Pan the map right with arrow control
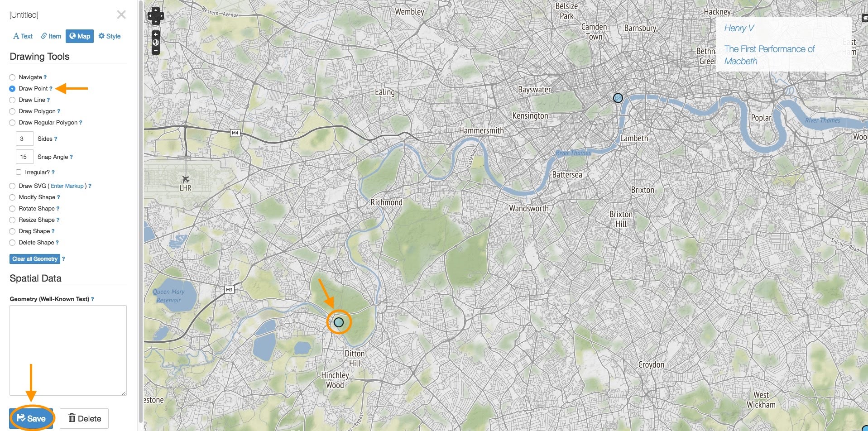This screenshot has width=868, height=431. pyautogui.click(x=161, y=16)
